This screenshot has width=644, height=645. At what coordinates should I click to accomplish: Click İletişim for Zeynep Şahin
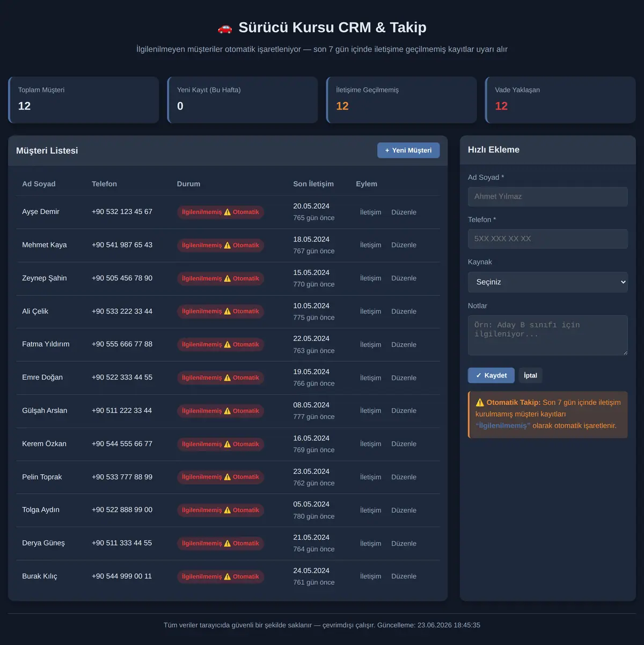tap(371, 278)
